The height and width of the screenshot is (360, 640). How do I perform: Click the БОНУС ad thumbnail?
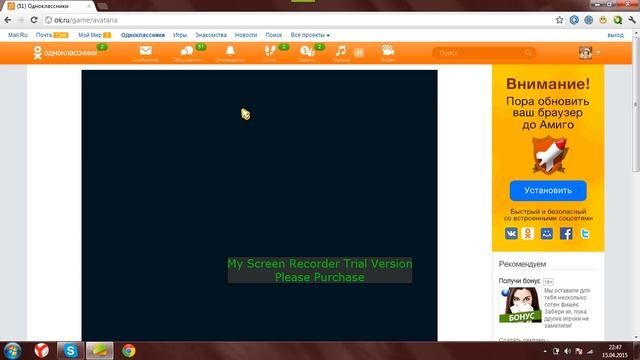pos(520,305)
